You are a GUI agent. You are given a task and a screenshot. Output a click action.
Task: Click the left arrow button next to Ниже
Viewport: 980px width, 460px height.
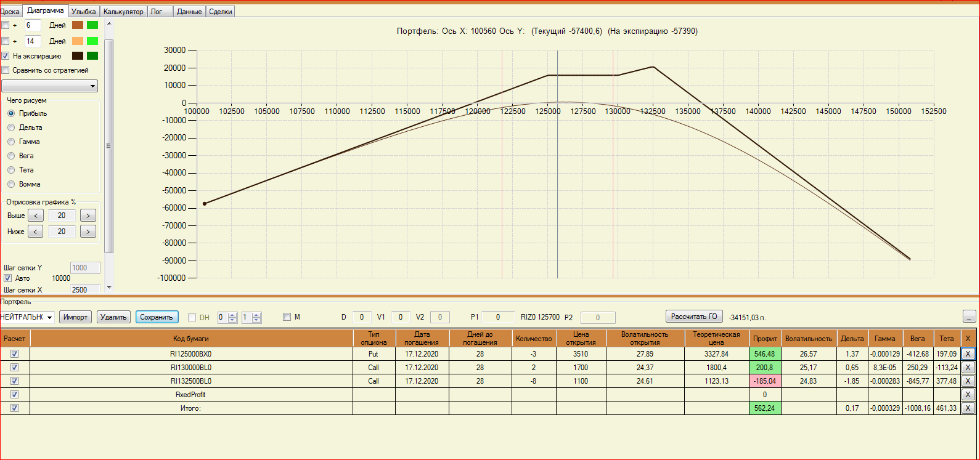(36, 232)
